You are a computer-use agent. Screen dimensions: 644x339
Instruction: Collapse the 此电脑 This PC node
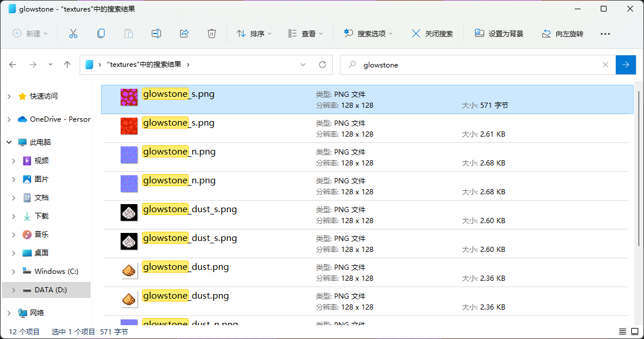pyautogui.click(x=9, y=142)
